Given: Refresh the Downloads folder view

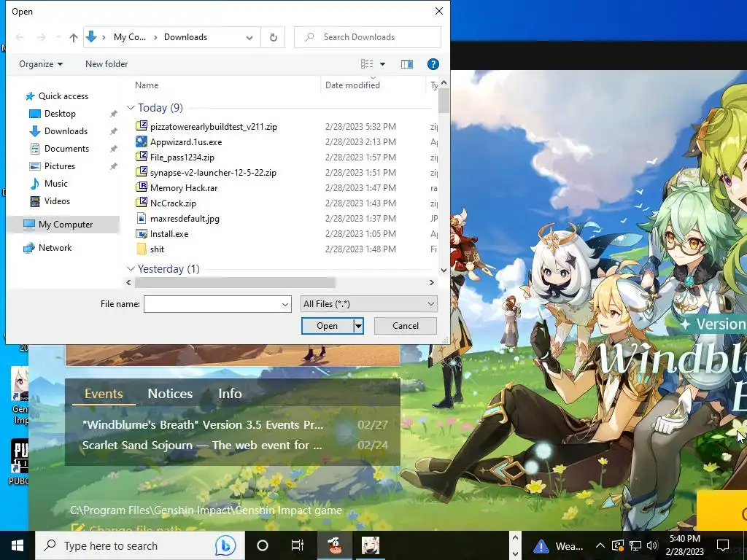Looking at the screenshot, I should coord(273,37).
